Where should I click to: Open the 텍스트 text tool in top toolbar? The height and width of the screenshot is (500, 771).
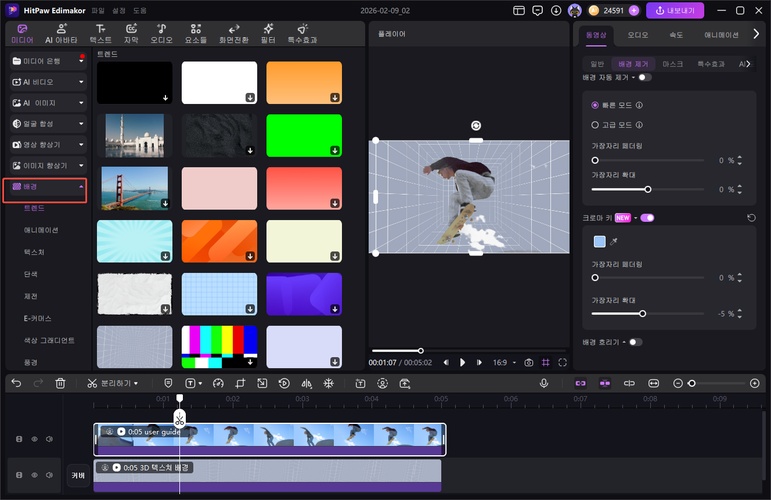(x=100, y=36)
